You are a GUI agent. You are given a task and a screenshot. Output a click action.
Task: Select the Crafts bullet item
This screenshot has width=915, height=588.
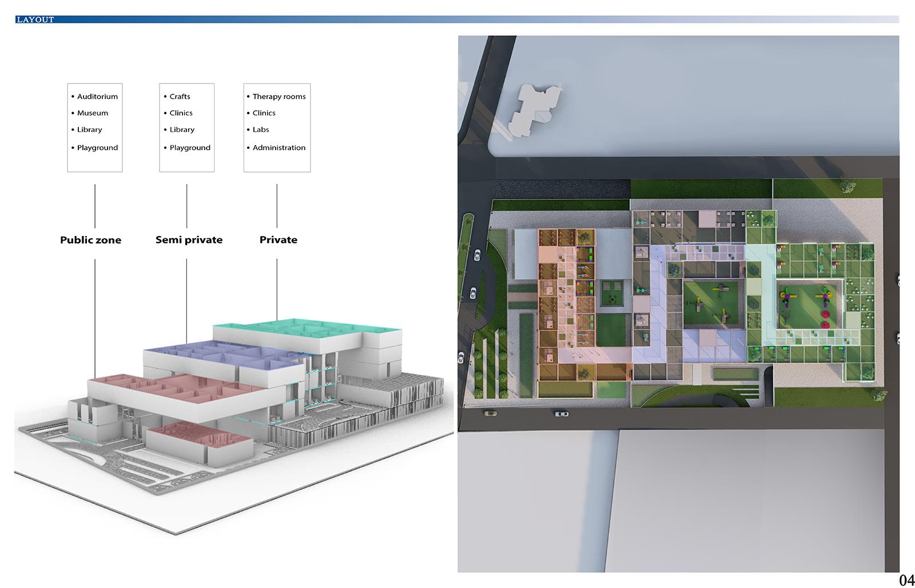[x=180, y=97]
